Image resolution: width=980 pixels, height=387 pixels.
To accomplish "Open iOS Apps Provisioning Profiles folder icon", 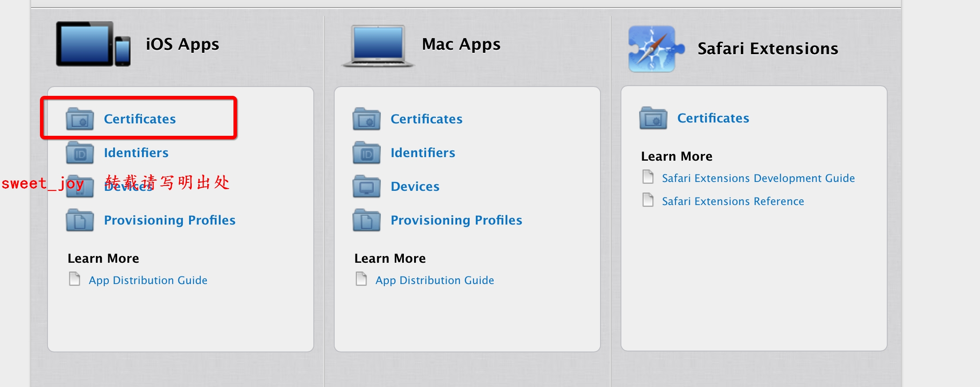I will point(80,220).
